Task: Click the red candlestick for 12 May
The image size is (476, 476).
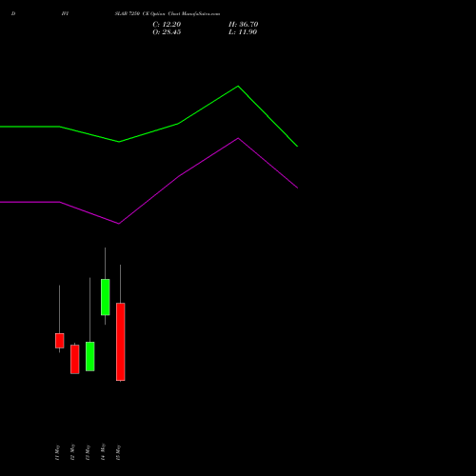Action: pyautogui.click(x=75, y=359)
